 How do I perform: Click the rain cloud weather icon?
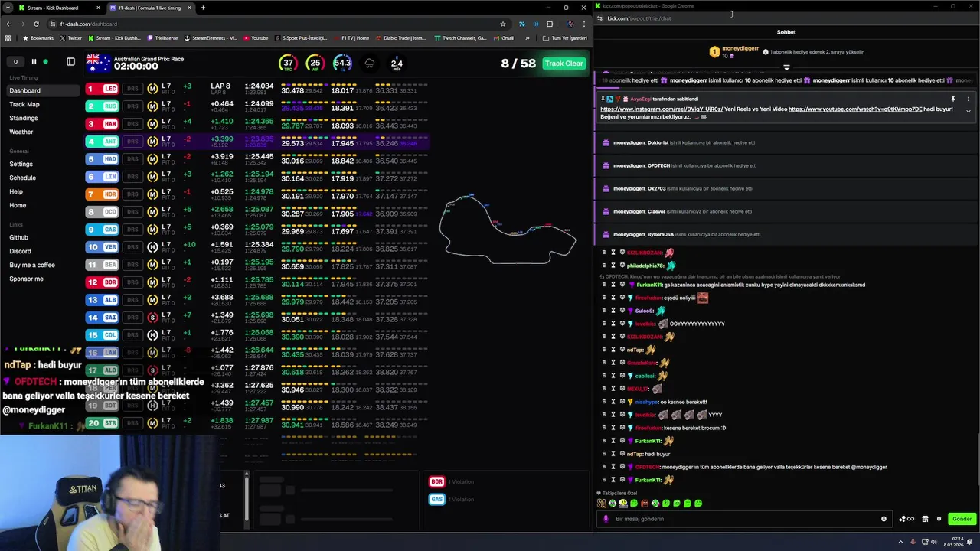tap(370, 64)
